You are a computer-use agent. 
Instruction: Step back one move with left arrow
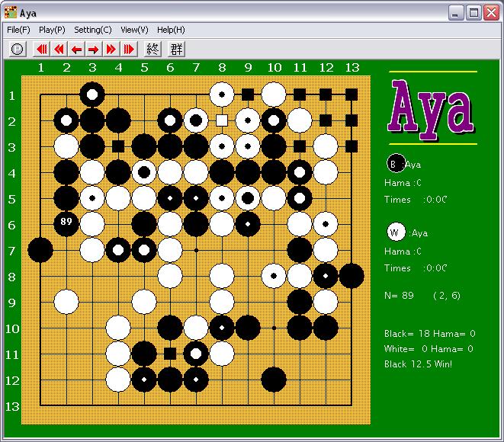point(76,49)
